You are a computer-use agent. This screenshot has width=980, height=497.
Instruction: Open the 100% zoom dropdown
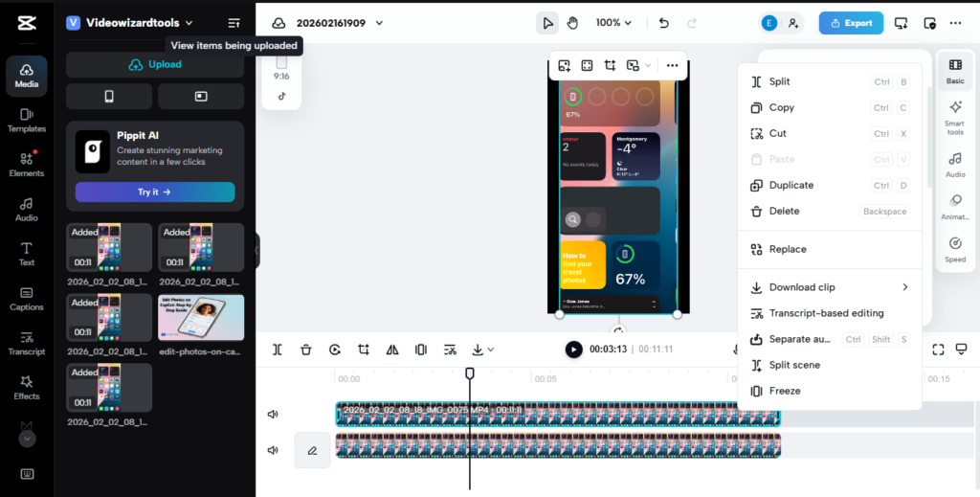coord(613,23)
